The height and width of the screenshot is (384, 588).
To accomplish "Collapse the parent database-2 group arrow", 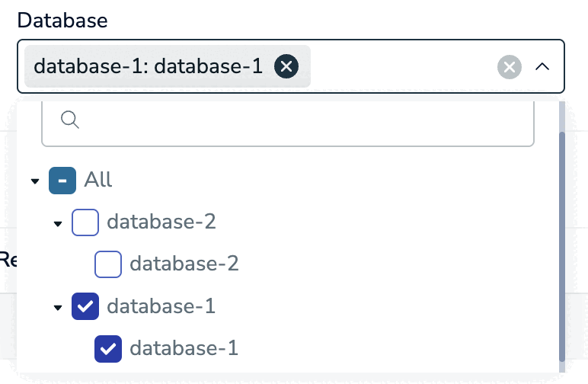I will (x=57, y=224).
